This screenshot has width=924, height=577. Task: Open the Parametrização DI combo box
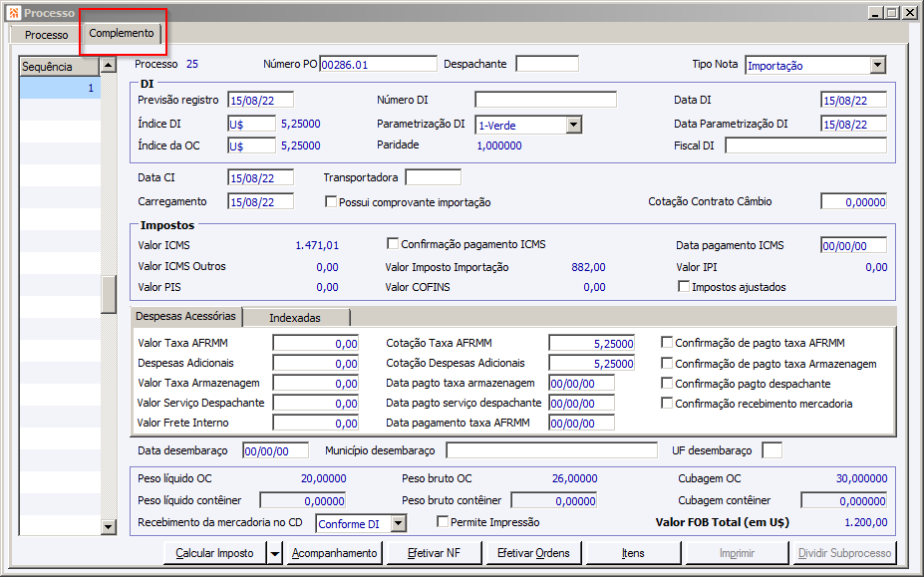point(573,125)
